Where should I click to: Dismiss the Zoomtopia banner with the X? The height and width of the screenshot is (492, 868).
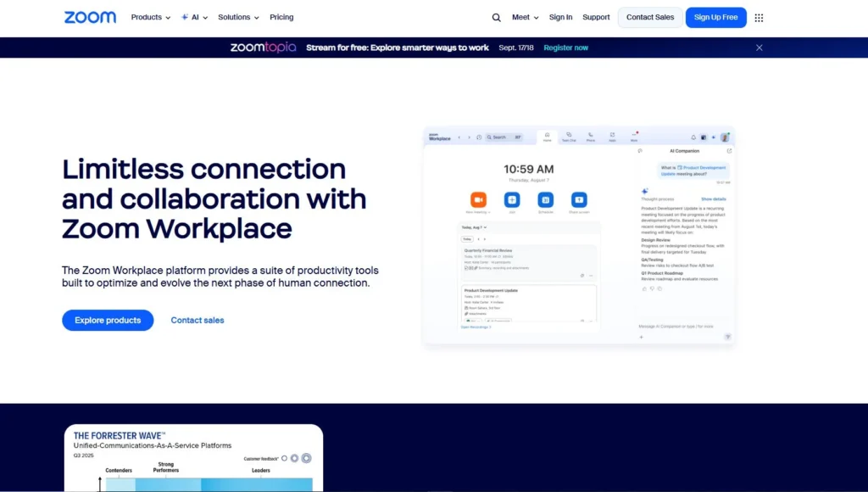tap(759, 48)
